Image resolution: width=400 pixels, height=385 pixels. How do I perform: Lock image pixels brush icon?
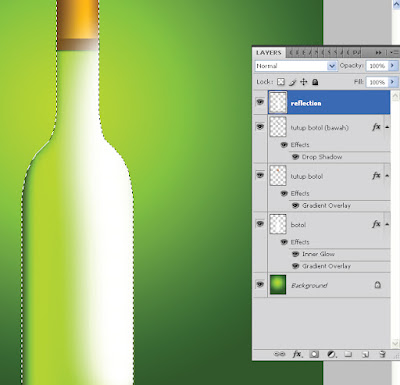pyautogui.click(x=292, y=82)
